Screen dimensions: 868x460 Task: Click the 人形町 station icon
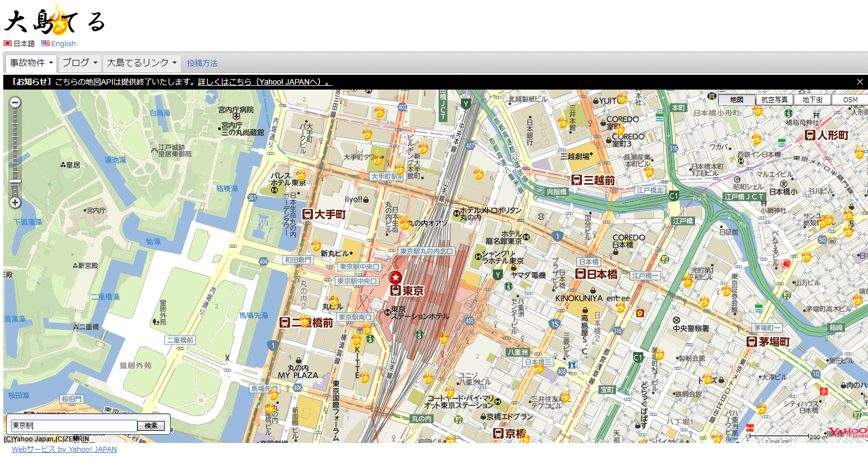click(x=810, y=135)
